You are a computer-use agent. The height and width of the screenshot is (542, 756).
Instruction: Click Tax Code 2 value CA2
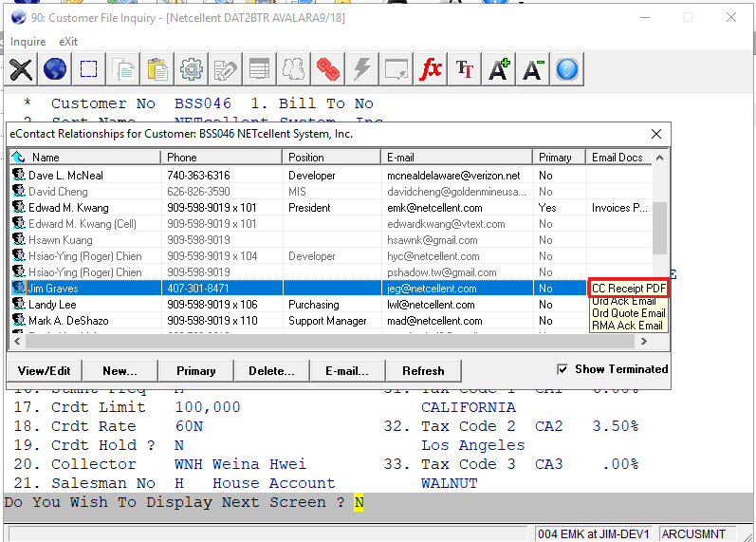(x=548, y=426)
